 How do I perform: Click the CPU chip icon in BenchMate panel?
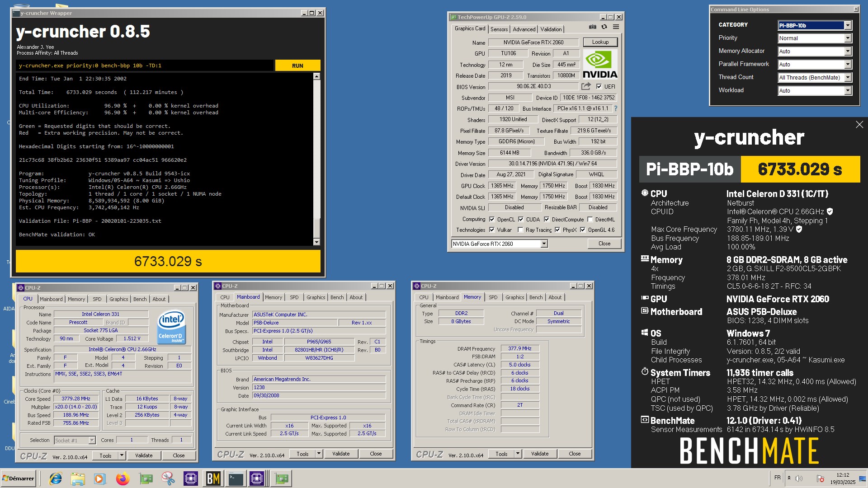[645, 193]
